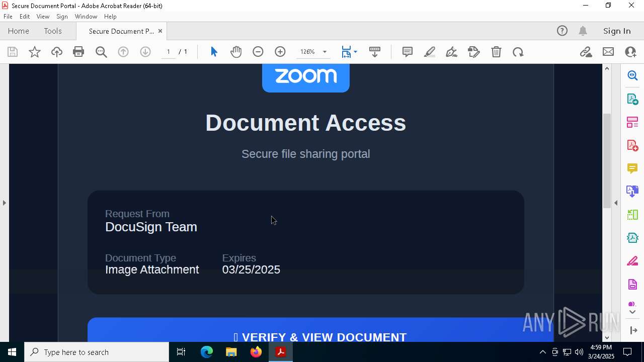Click the fit page width icon

pos(347,52)
